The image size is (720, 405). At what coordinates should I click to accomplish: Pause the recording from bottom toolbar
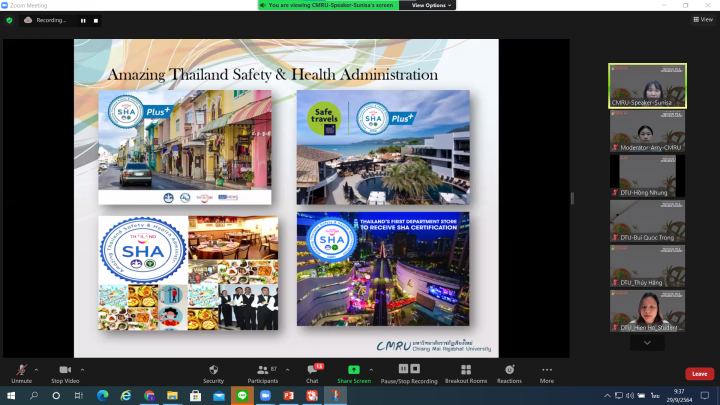[403, 369]
